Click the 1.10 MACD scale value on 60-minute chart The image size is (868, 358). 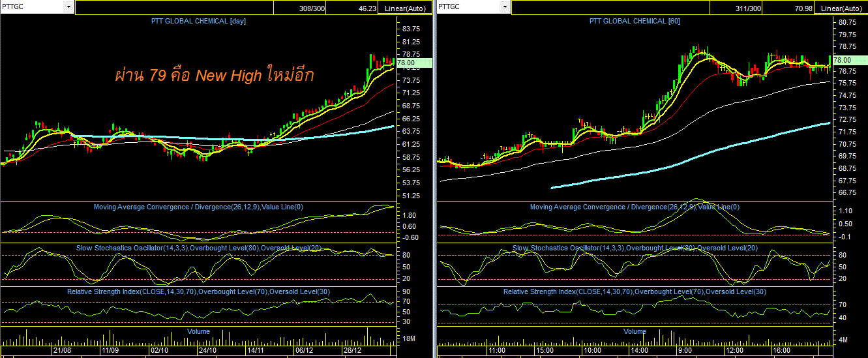pos(845,211)
